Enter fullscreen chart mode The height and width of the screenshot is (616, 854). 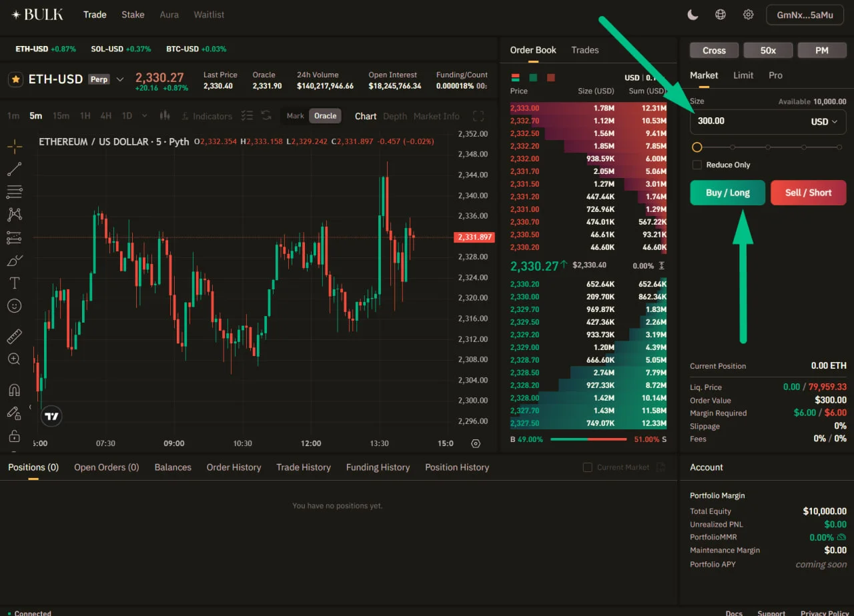coord(478,116)
